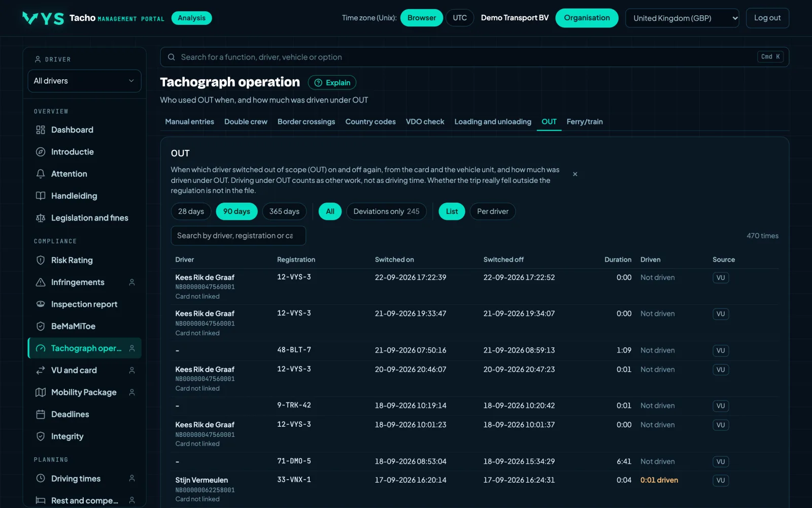812x508 pixels.
Task: Click the Inspection report icon
Action: [41, 304]
